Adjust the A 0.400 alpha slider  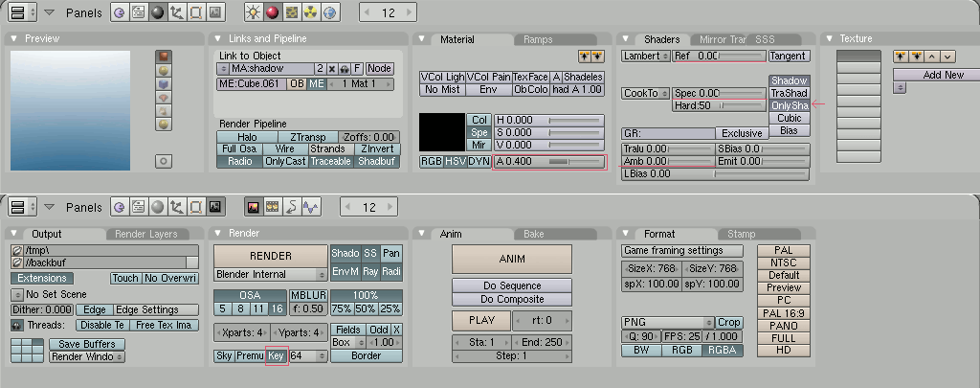(549, 162)
